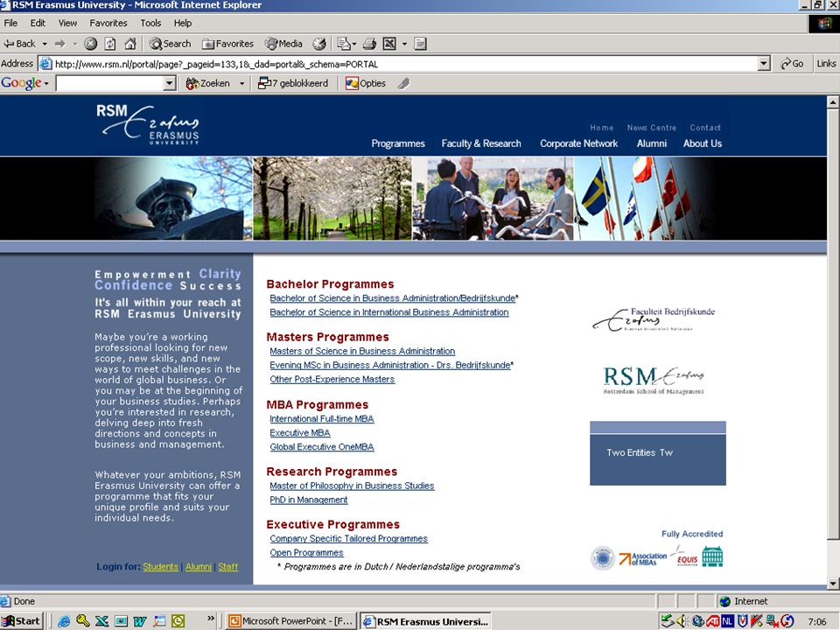Click the Discuss toolbar icon
This screenshot has width=840, height=630.
pyautogui.click(x=421, y=44)
